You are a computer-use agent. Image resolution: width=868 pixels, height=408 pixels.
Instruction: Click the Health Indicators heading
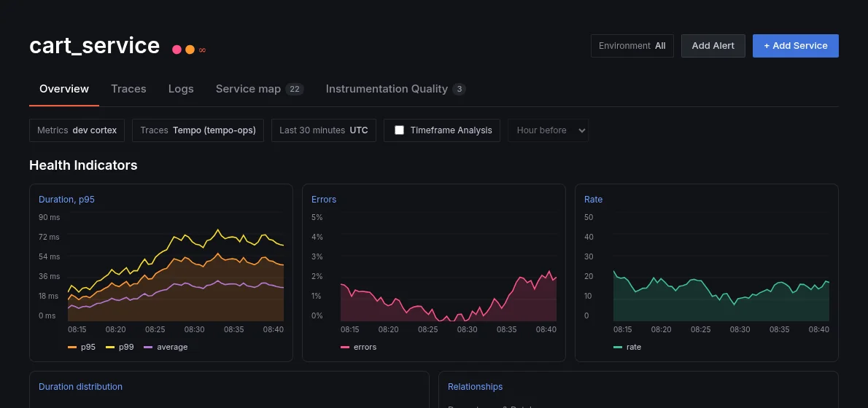[x=83, y=165]
